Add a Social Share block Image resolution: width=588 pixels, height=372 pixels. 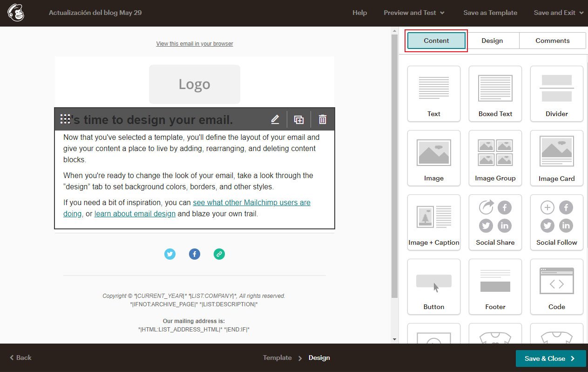pos(495,222)
